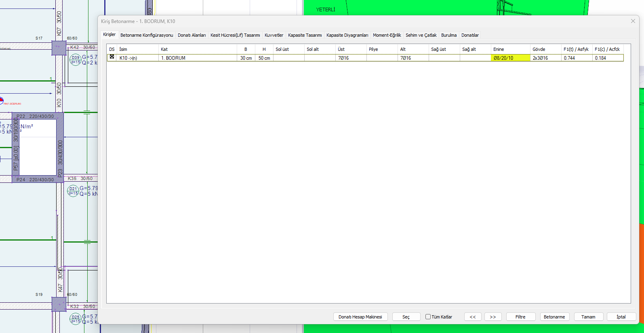
Task: Switch to the Burulma tab
Action: tap(448, 35)
